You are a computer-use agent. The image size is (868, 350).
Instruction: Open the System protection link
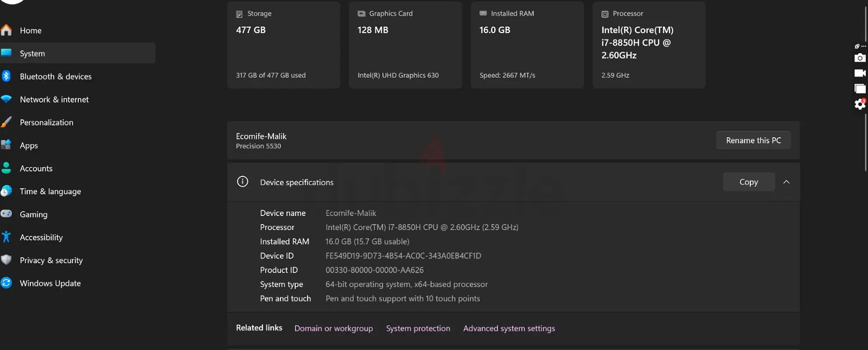[418, 328]
